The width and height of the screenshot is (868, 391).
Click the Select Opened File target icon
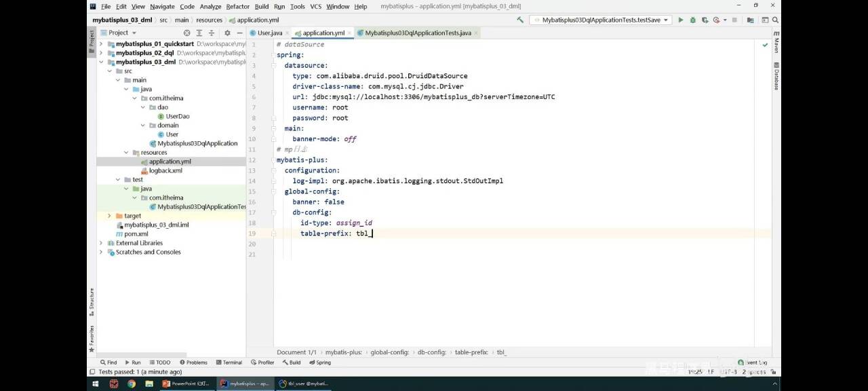coord(187,33)
